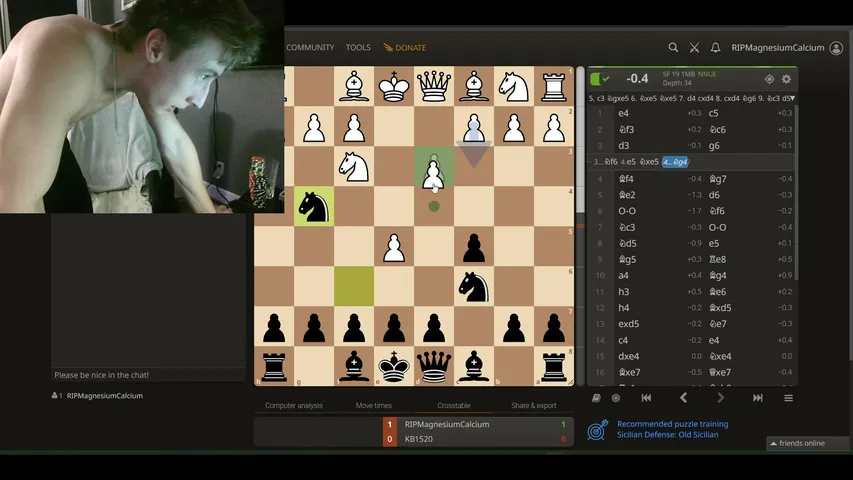Switch to the Move times tab
This screenshot has height=480, width=853.
pyautogui.click(x=374, y=405)
